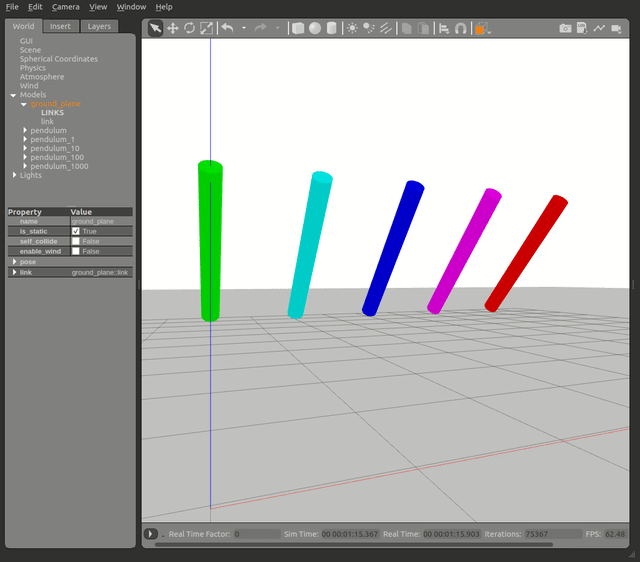Select Scene in the world tree
This screenshot has height=562, width=640.
31,50
